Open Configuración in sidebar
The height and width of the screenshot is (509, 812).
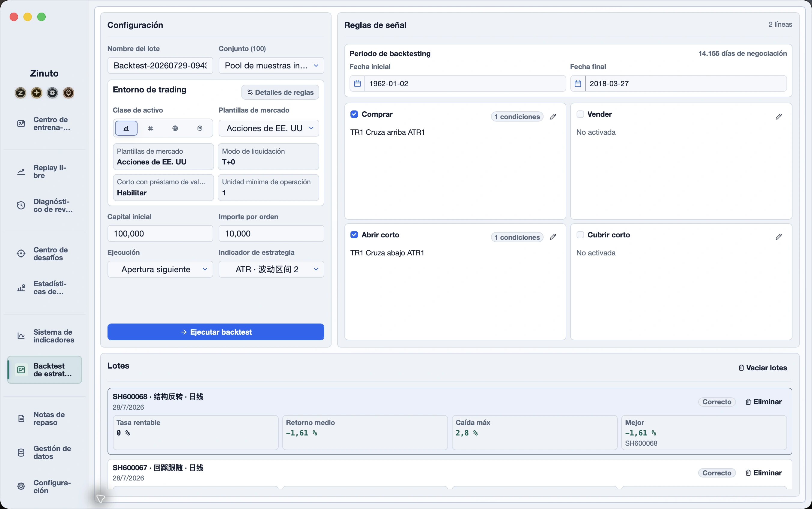44,486
